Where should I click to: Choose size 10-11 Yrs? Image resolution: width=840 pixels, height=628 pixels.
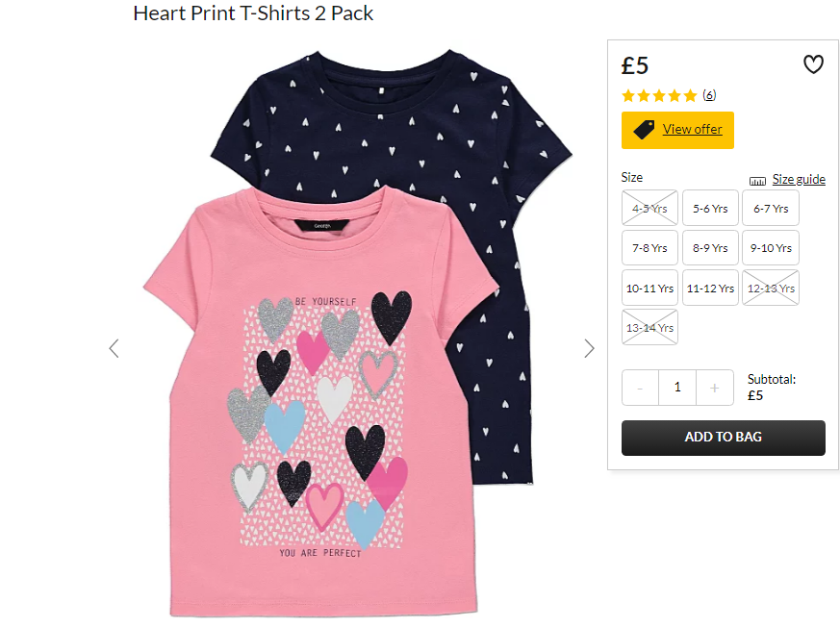[x=649, y=289]
